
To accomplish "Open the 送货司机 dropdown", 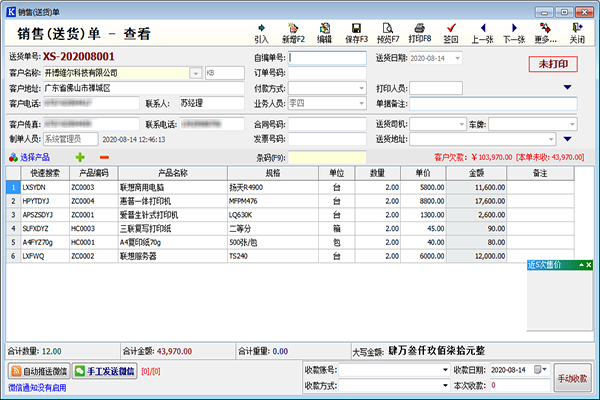I will point(461,124).
